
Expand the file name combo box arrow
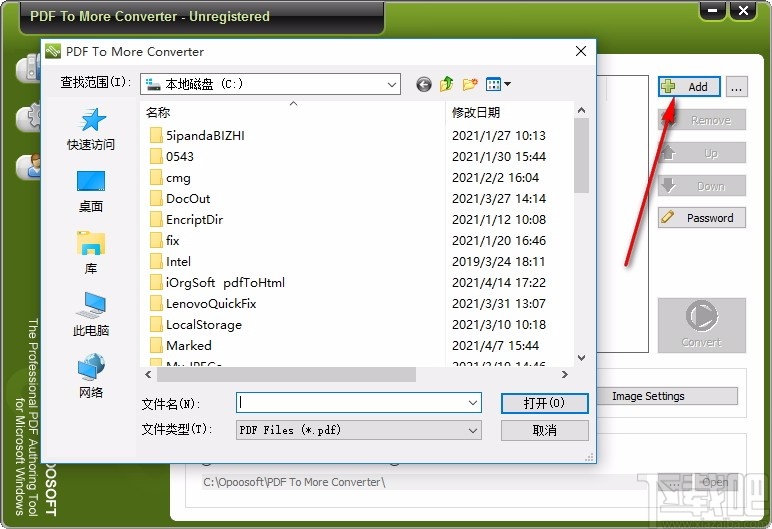(473, 403)
